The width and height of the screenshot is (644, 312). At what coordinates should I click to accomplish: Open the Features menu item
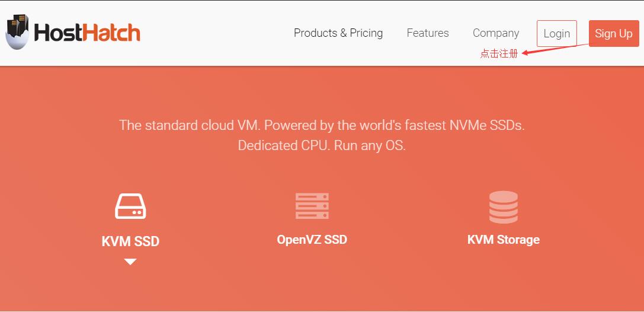(x=428, y=33)
